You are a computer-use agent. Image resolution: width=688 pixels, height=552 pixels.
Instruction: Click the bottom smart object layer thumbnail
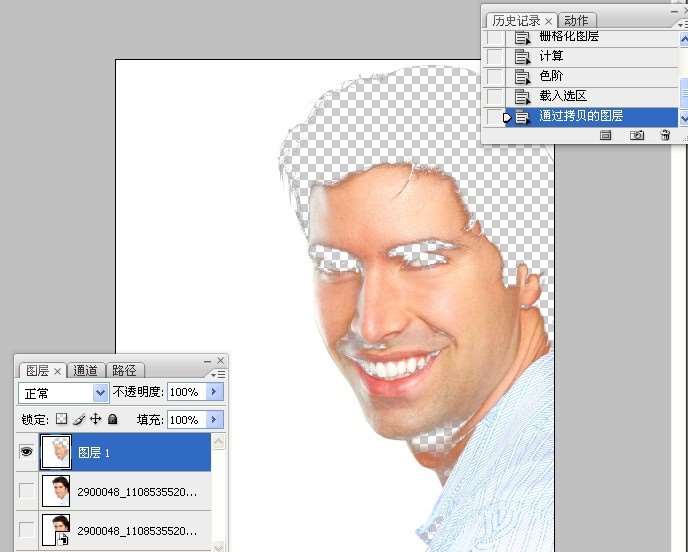tap(56, 530)
